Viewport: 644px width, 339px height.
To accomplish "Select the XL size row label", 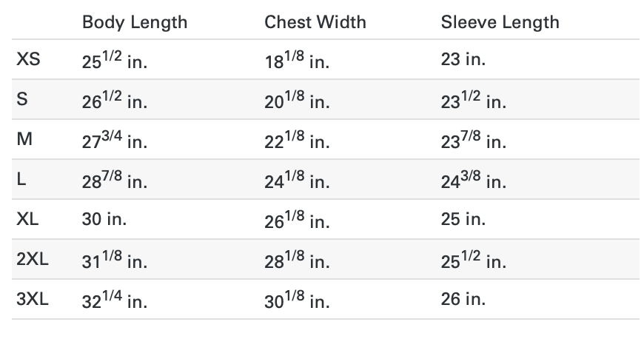I will click(28, 220).
